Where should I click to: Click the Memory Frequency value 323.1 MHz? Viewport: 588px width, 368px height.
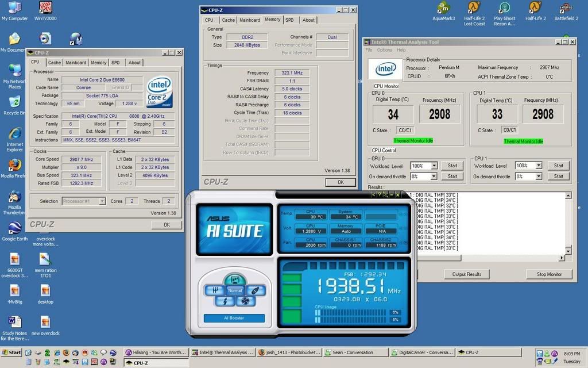pyautogui.click(x=292, y=73)
